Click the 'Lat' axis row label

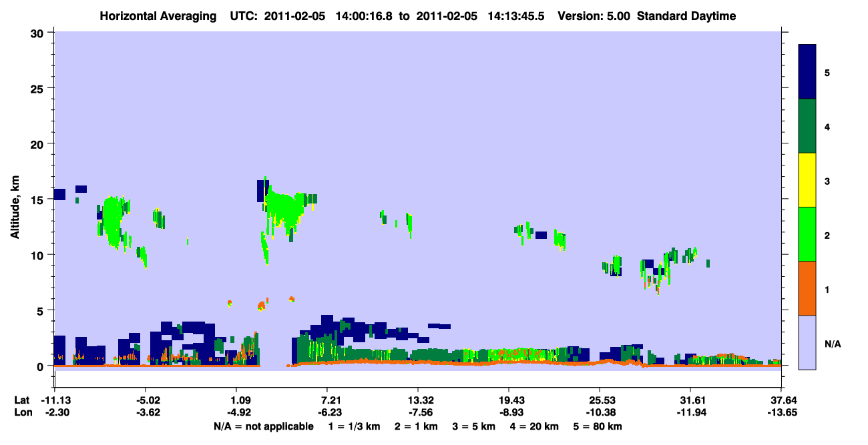pyautogui.click(x=21, y=400)
